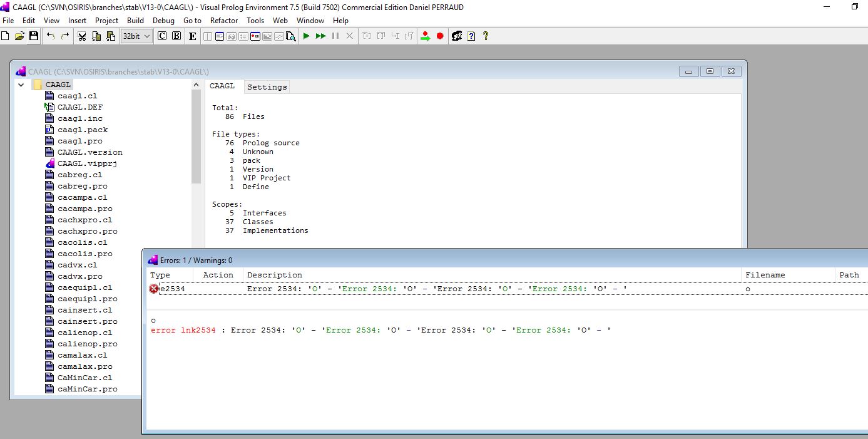Switch to the CAAGL tab
The image size is (868, 439).
pos(222,86)
